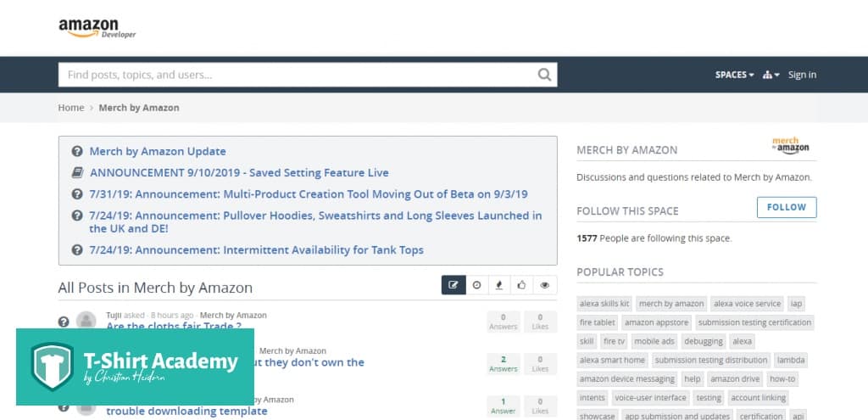
Task: Select the 'testing' topic tag
Action: [x=709, y=398]
